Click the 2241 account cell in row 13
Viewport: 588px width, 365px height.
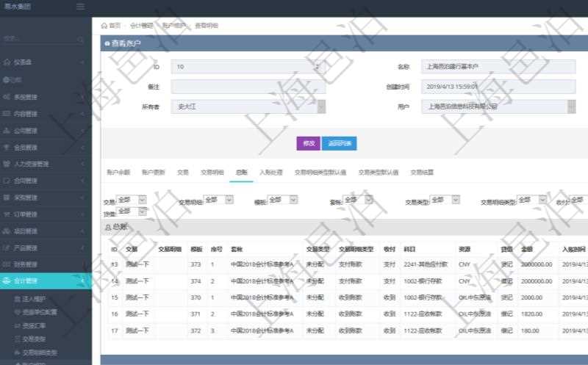point(426,264)
